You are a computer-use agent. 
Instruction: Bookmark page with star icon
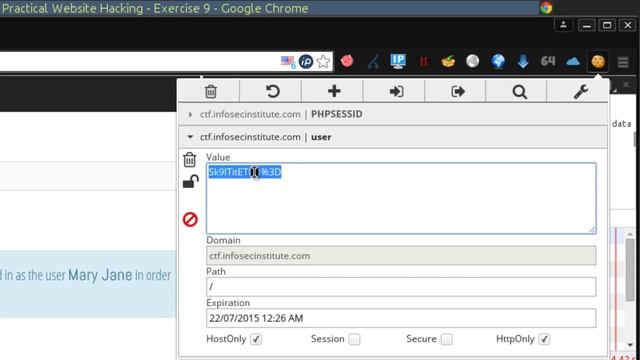323,62
